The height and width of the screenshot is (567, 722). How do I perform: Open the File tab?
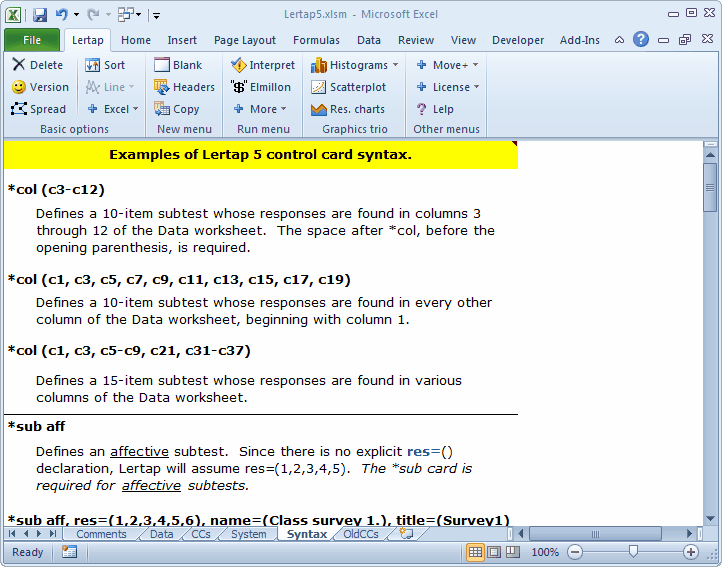(32, 40)
